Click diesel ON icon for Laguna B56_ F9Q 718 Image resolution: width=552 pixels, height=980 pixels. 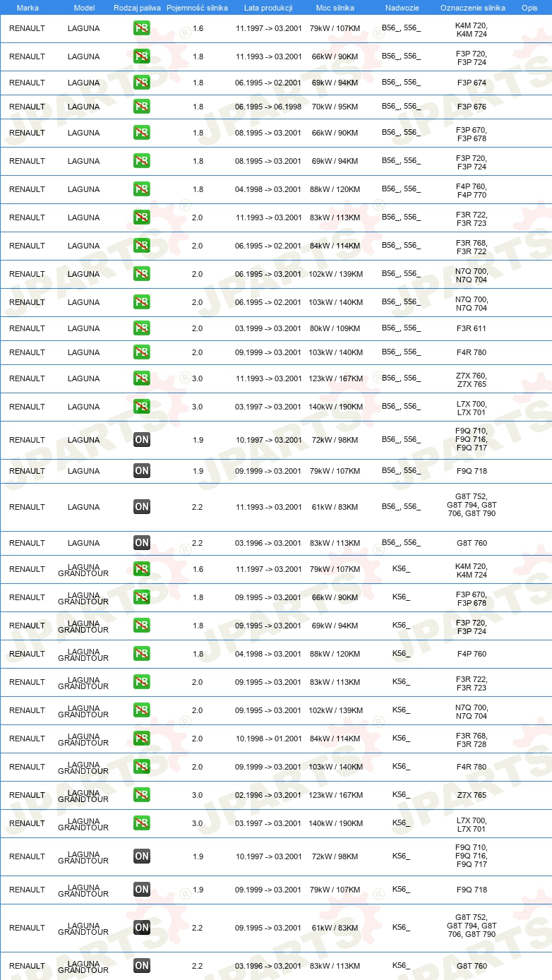coord(142,471)
